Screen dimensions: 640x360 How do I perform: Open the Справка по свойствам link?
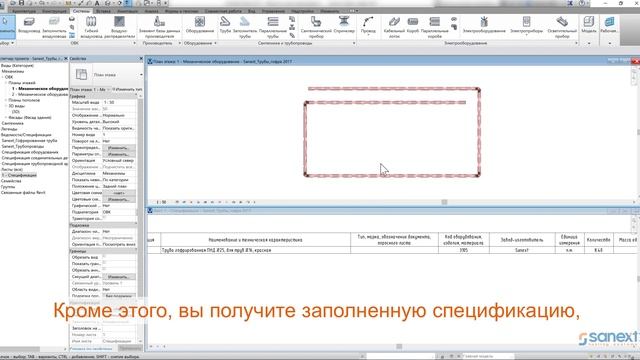[91, 349]
